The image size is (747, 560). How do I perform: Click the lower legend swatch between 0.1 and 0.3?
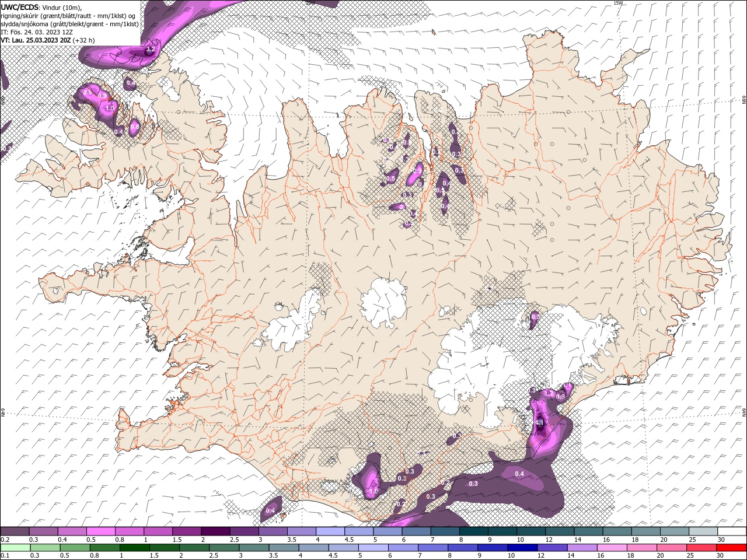tap(16, 548)
